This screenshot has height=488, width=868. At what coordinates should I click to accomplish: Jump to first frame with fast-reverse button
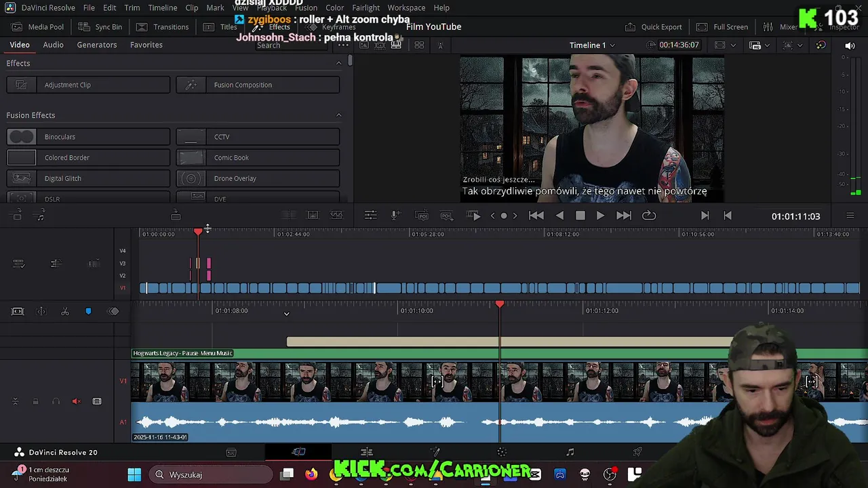(536, 216)
